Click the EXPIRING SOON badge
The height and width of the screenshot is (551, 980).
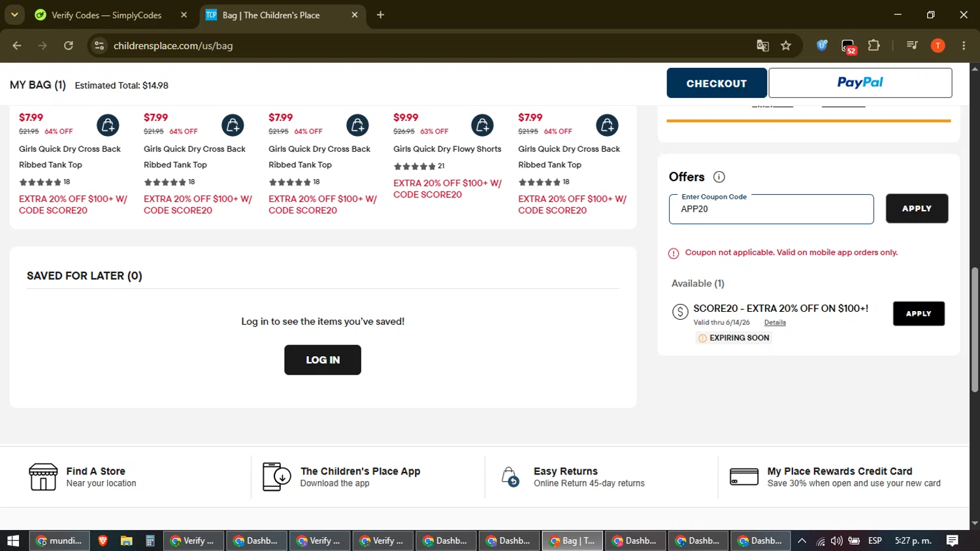(x=734, y=338)
